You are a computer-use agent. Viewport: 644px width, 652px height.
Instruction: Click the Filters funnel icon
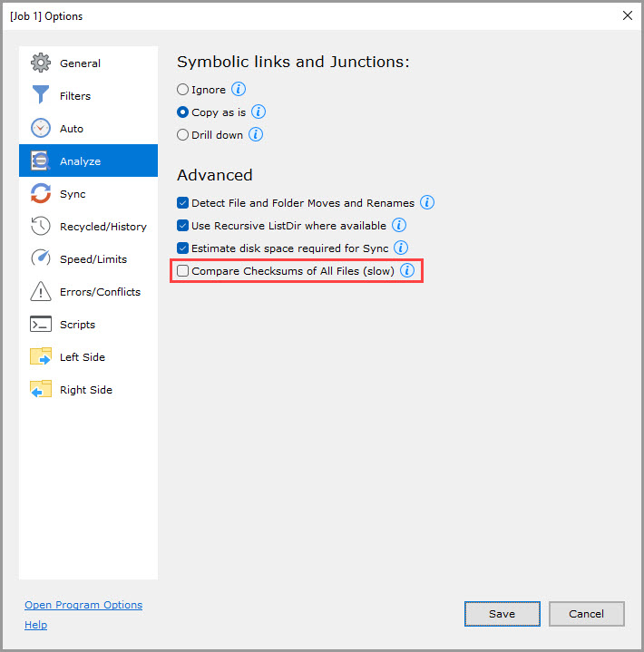click(x=41, y=96)
